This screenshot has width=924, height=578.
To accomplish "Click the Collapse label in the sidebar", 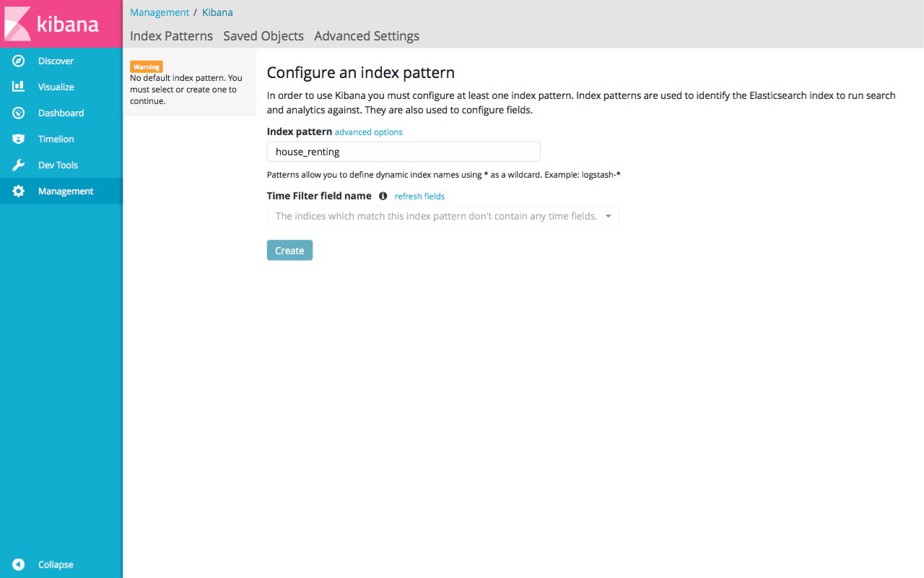I will tap(56, 565).
